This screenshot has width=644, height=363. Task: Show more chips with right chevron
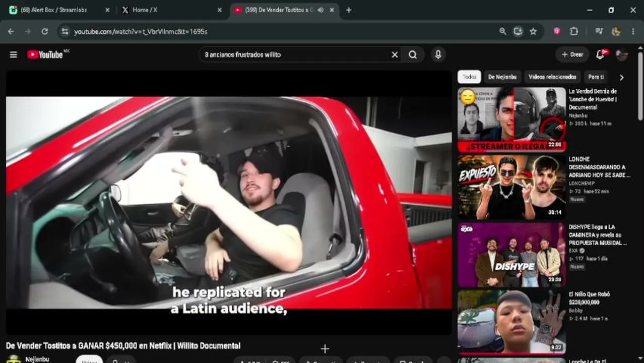point(621,77)
